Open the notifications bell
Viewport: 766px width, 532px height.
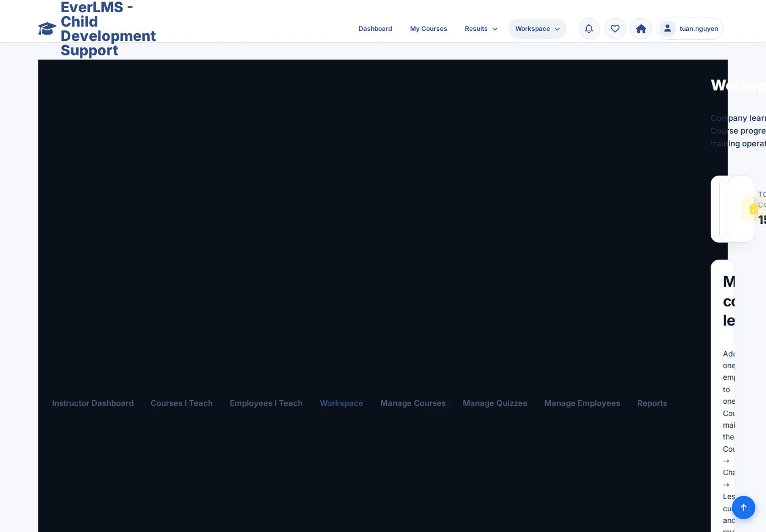tap(589, 29)
